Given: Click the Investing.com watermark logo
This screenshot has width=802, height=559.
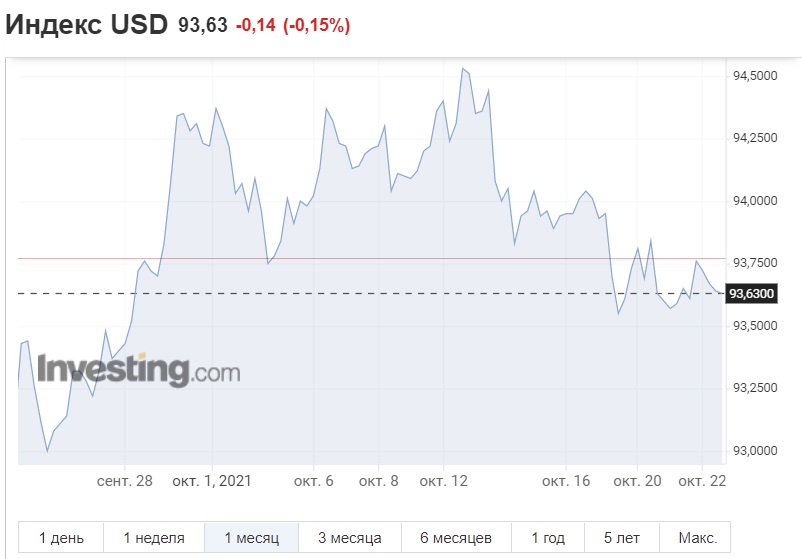Looking at the screenshot, I should [x=139, y=370].
